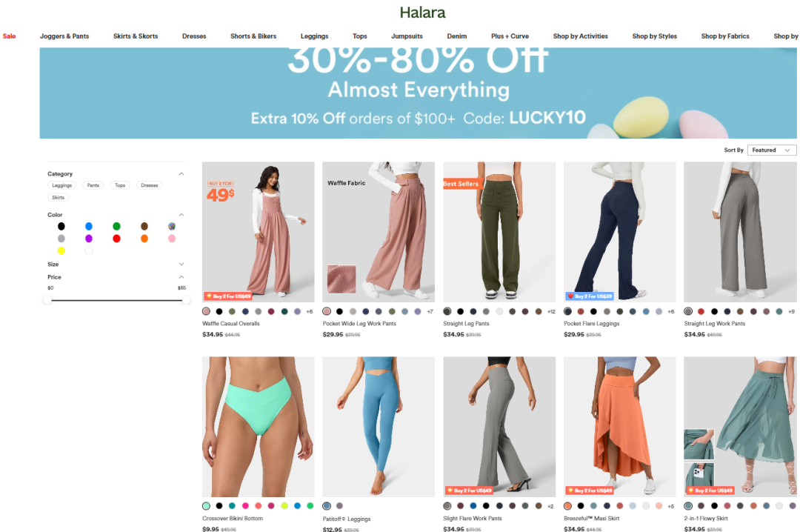Image resolution: width=800 pixels, height=532 pixels.
Task: Select the multicolor pattern filter swatch
Action: point(172,226)
